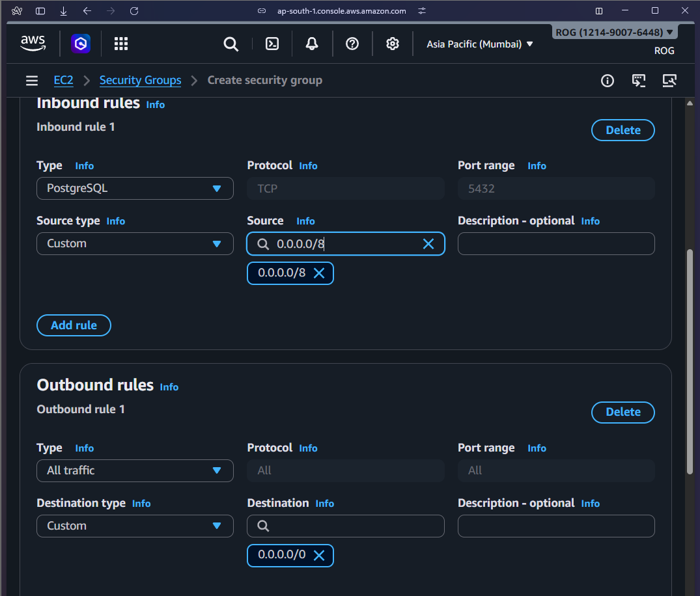Image resolution: width=700 pixels, height=596 pixels.
Task: Toggle the side navigation hamburger menu
Action: click(x=32, y=81)
